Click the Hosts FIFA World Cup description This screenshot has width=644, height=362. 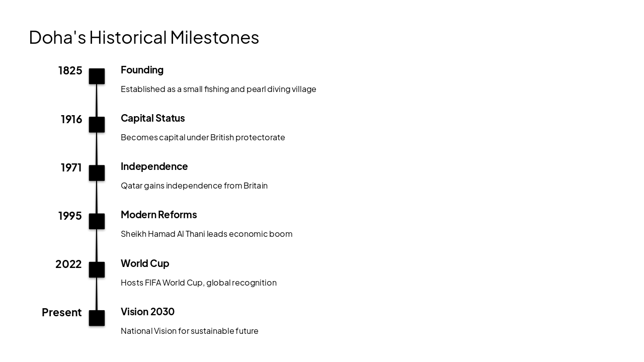(198, 283)
